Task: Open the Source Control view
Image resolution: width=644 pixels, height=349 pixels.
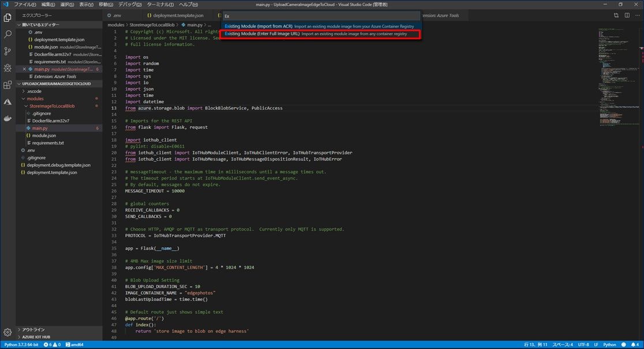Action: [8, 51]
